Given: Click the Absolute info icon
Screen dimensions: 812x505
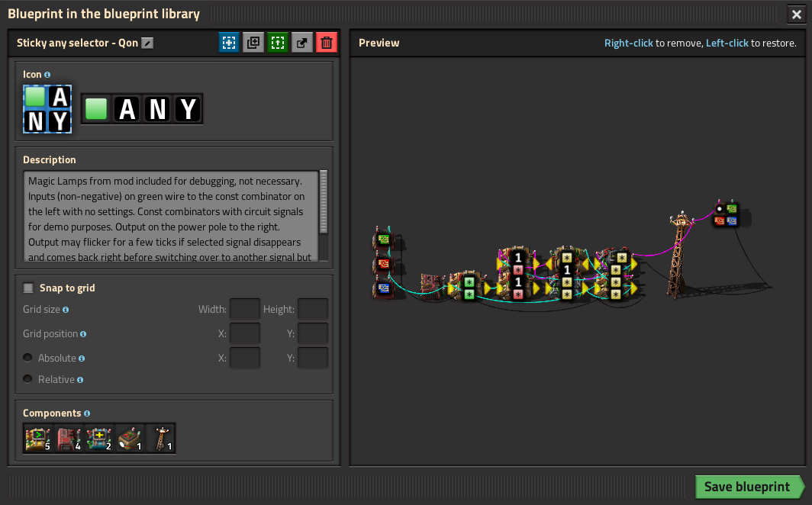Looking at the screenshot, I should 82,359.
